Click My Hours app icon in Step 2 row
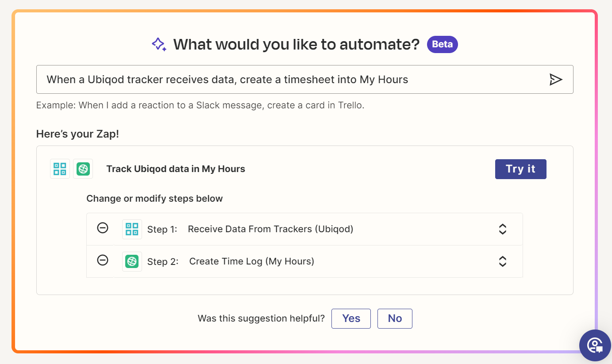Screen dimensions: 612x364 pyautogui.click(x=132, y=261)
